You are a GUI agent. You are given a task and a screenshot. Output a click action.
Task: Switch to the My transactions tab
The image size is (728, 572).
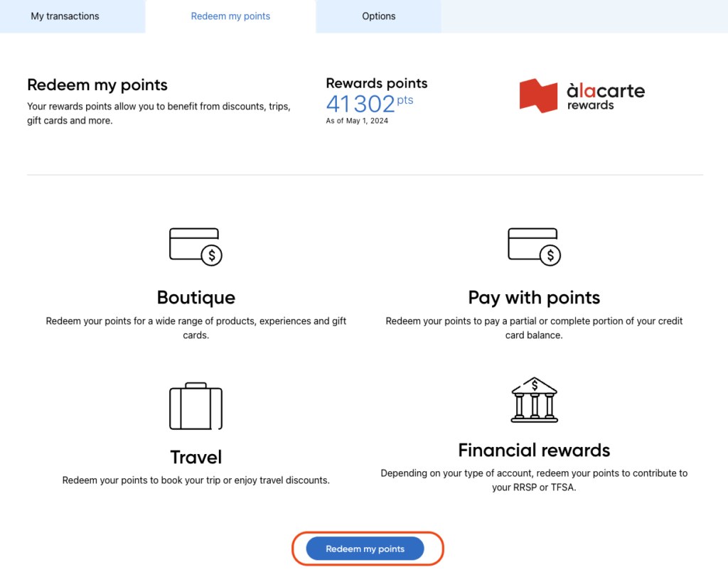[65, 16]
